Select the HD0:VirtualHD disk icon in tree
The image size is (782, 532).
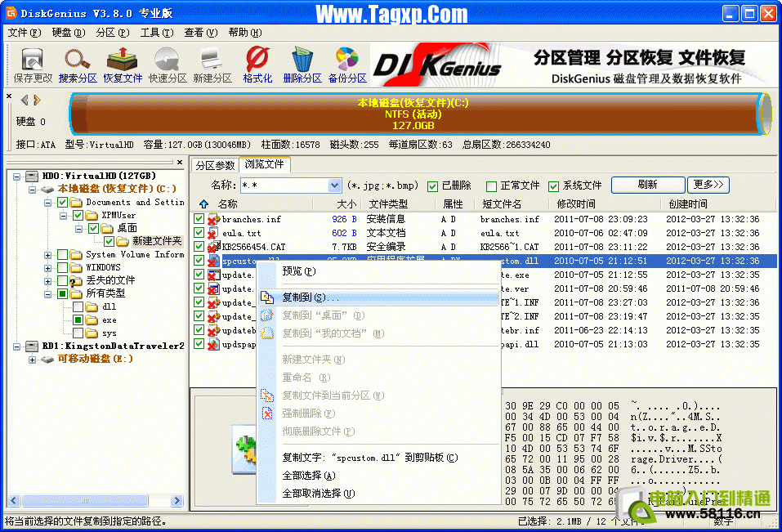(x=32, y=176)
